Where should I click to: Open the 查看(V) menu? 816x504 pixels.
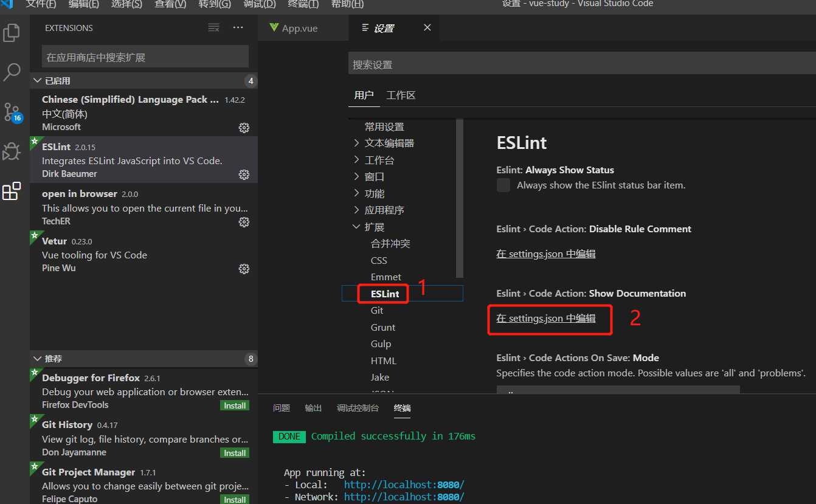point(171,4)
